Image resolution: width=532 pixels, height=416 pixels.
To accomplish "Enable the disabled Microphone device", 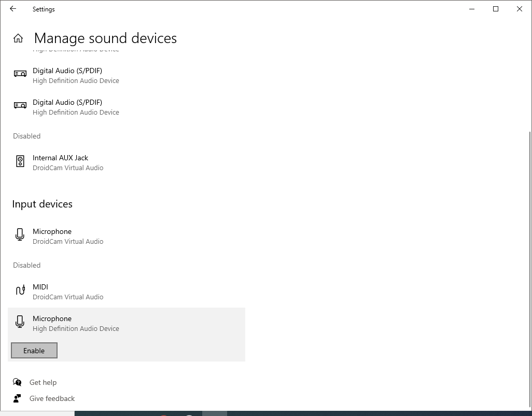I will (34, 351).
